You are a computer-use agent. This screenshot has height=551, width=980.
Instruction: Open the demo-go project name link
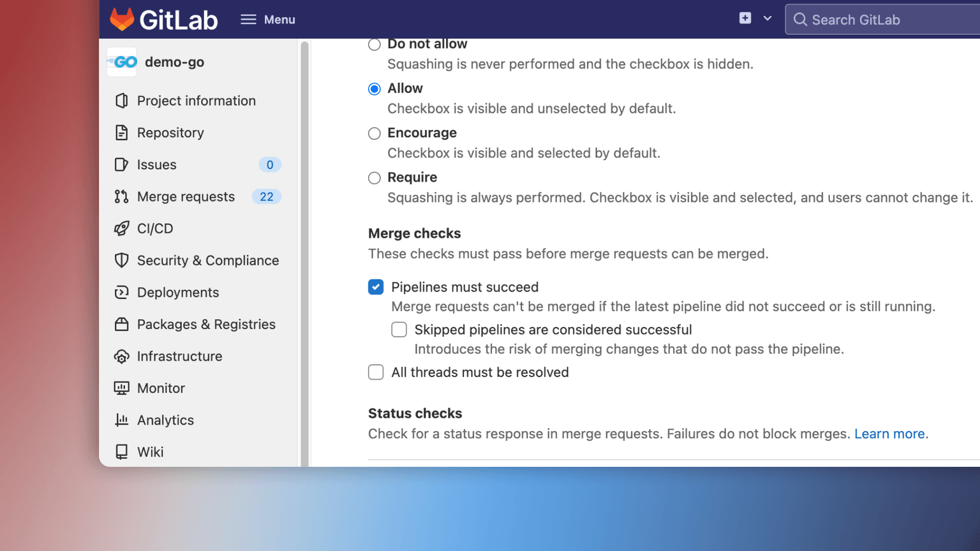pyautogui.click(x=174, y=62)
